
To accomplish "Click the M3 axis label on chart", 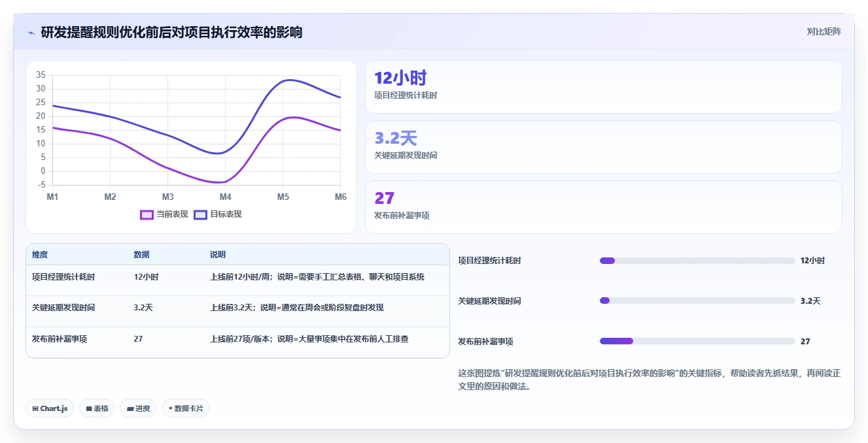I will [x=167, y=197].
